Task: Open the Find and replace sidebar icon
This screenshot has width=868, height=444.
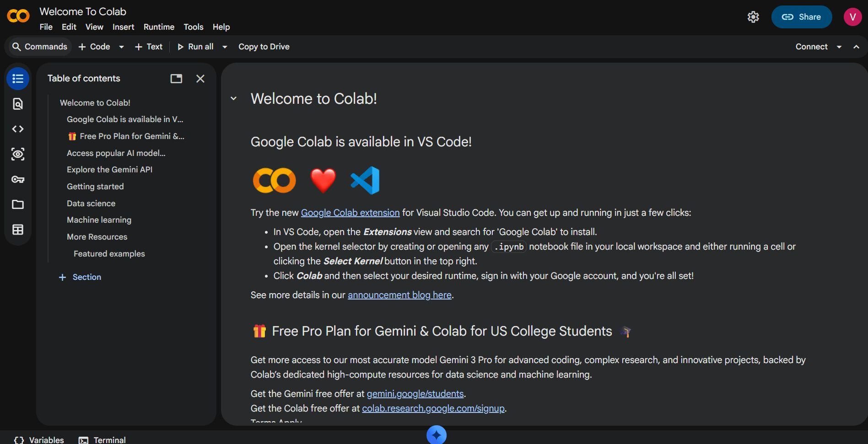Action: tap(17, 104)
